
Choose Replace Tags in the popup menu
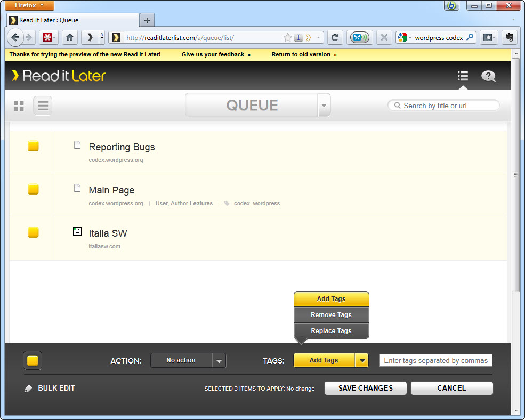click(x=331, y=331)
